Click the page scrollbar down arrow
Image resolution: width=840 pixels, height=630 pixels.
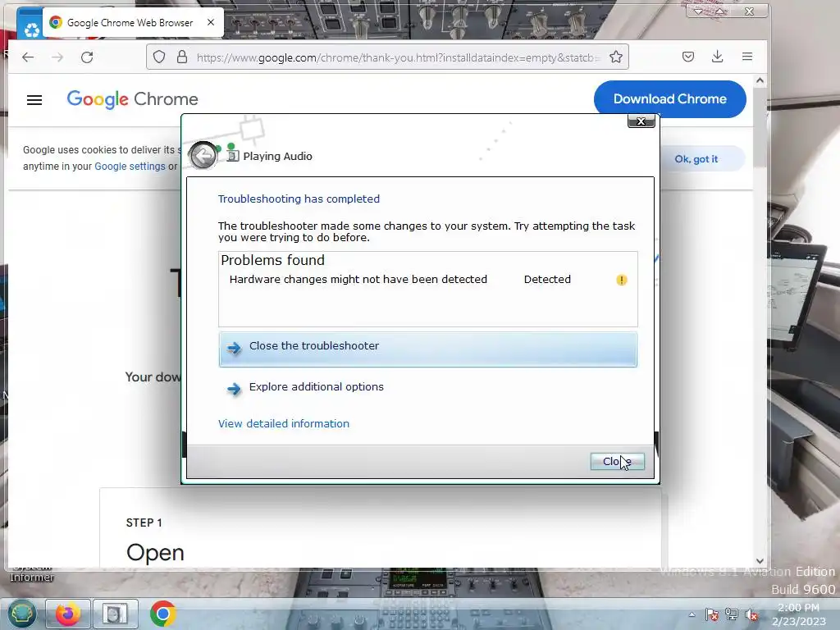click(x=760, y=561)
